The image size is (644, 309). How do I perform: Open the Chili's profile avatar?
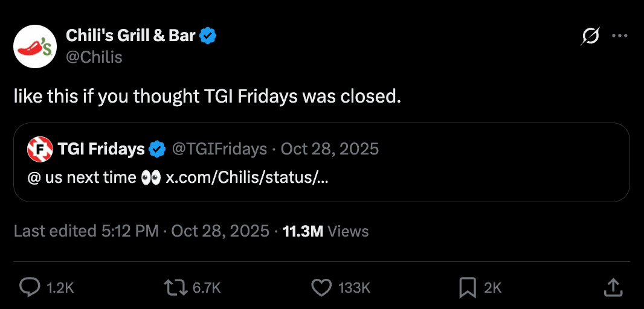(34, 46)
